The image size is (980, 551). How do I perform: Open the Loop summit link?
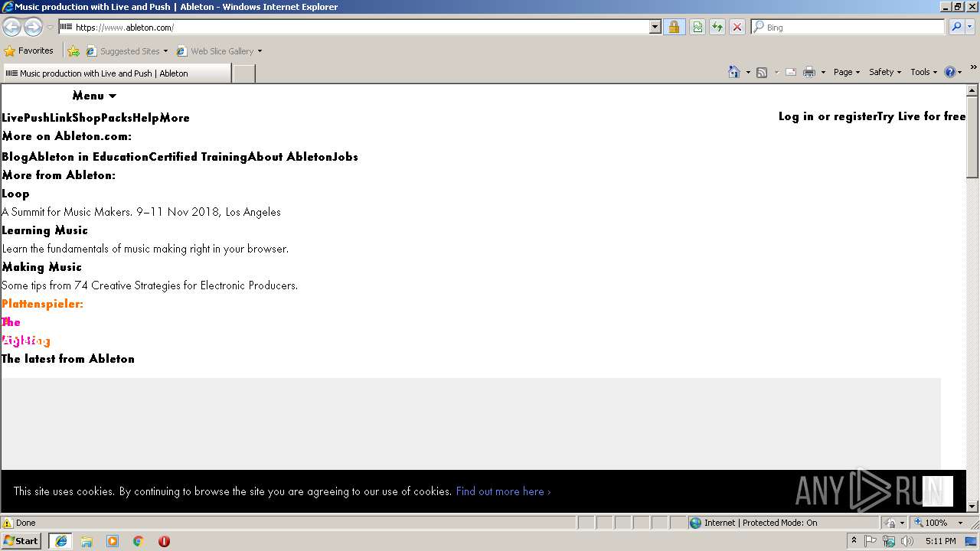pyautogui.click(x=15, y=194)
